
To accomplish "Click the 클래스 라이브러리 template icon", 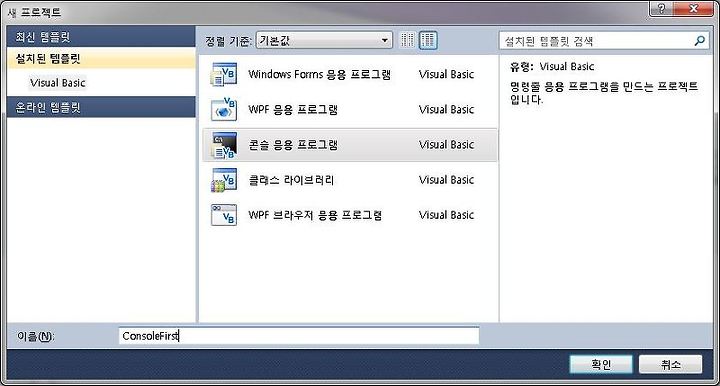I will 224,180.
